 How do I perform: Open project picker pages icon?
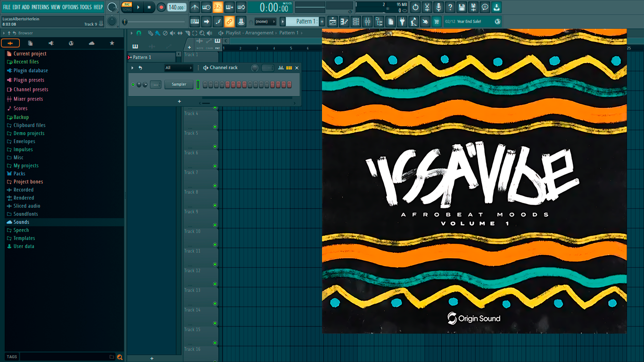pyautogui.click(x=390, y=21)
